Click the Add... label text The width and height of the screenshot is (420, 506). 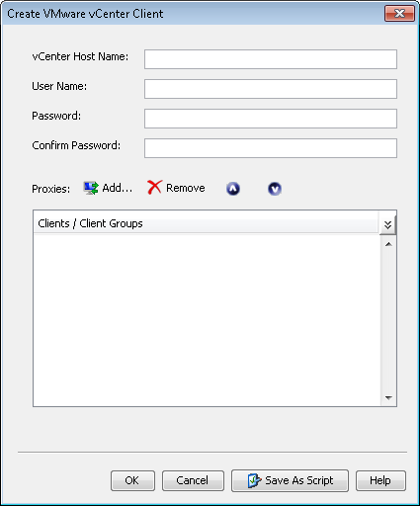118,188
